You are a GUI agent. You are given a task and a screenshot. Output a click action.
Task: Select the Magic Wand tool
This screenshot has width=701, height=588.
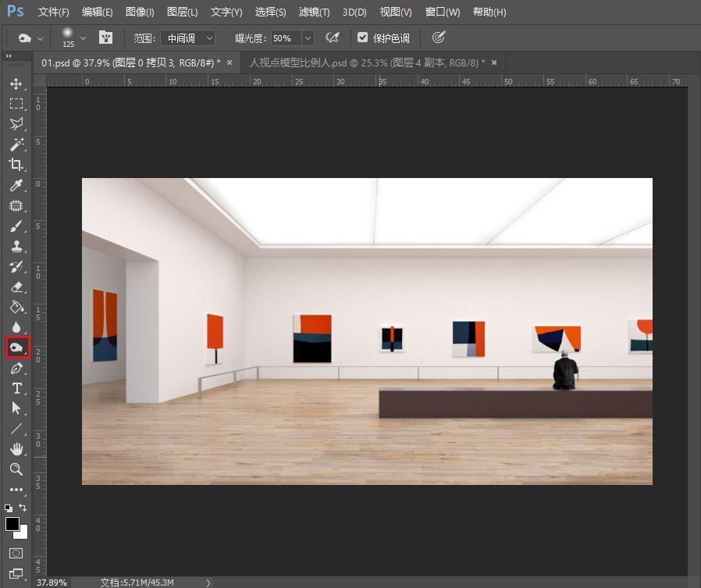click(16, 144)
